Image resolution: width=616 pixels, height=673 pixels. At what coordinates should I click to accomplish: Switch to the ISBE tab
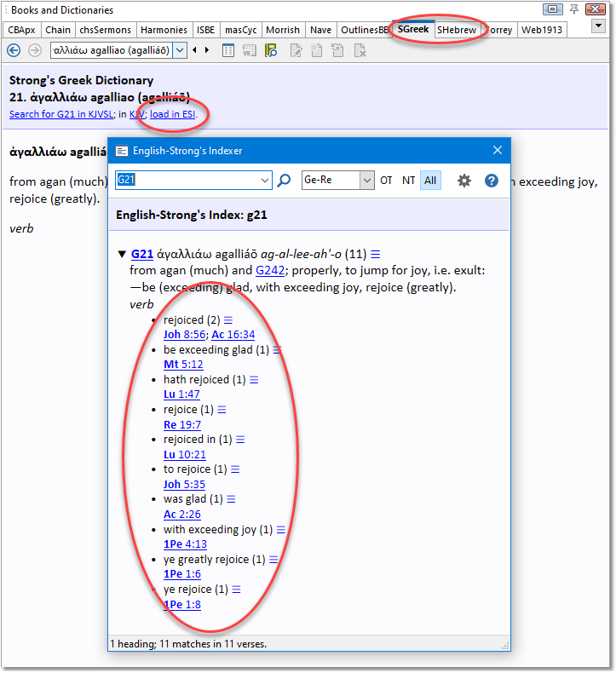pos(205,30)
